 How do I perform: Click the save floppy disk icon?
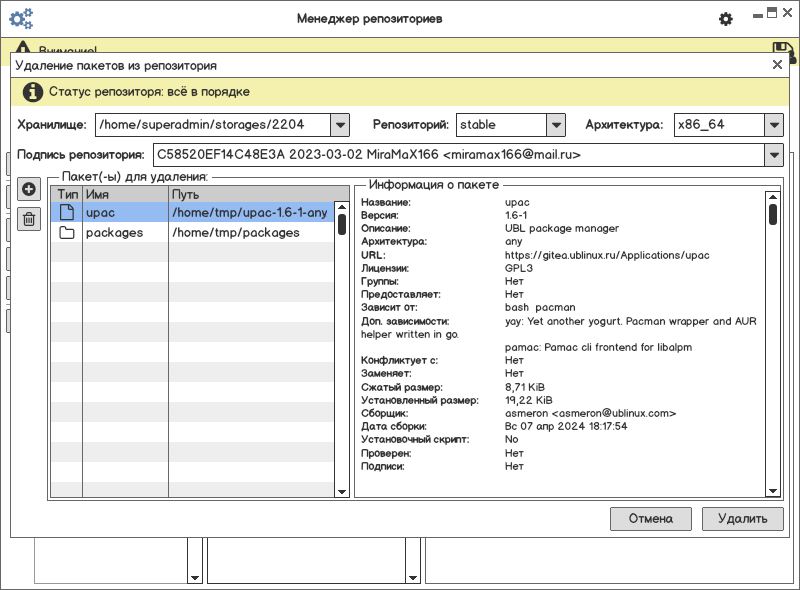tap(783, 51)
